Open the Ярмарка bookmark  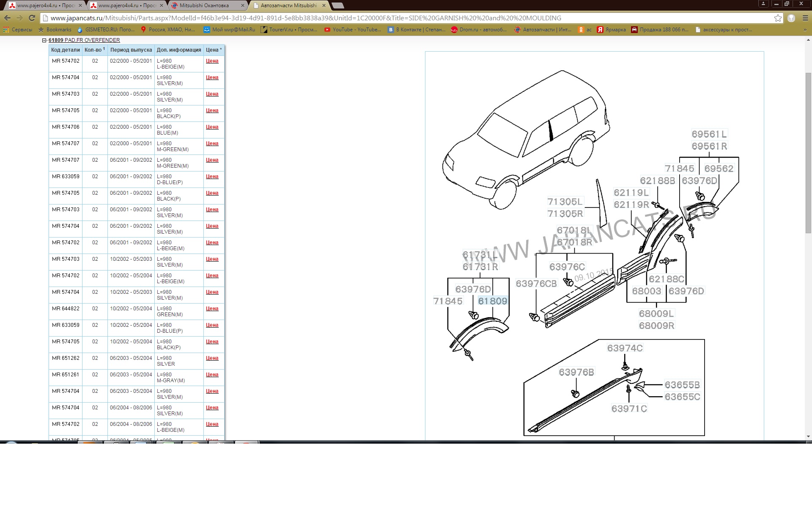coord(611,30)
